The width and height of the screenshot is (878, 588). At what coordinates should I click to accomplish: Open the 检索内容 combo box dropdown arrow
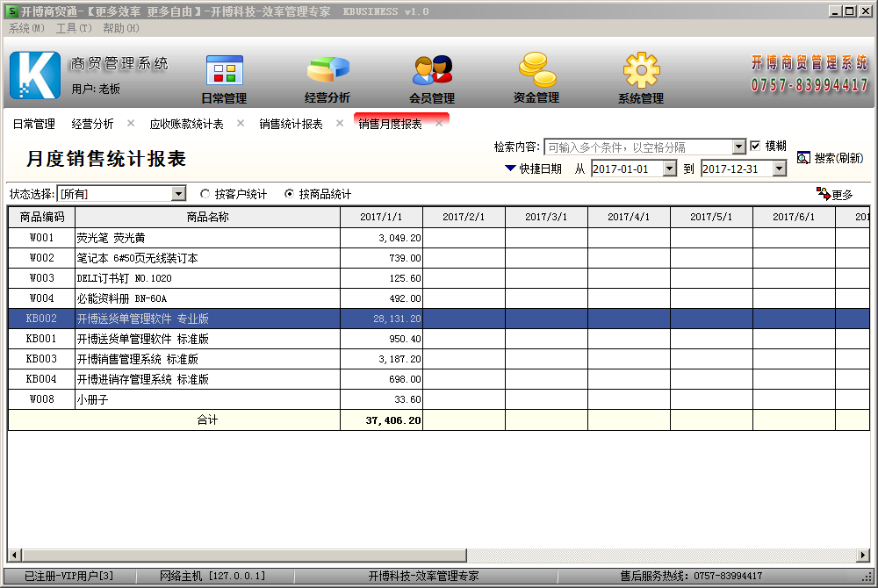coord(738,147)
